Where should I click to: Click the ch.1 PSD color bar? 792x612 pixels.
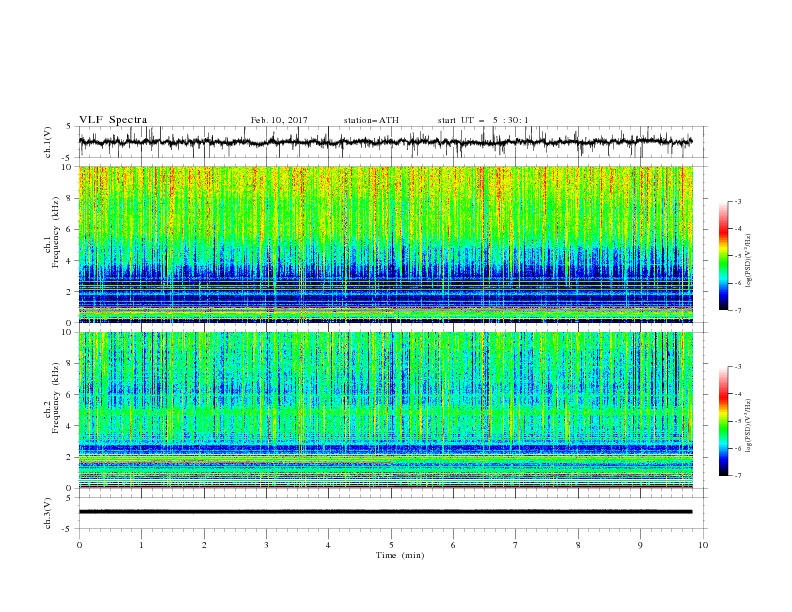(x=723, y=256)
